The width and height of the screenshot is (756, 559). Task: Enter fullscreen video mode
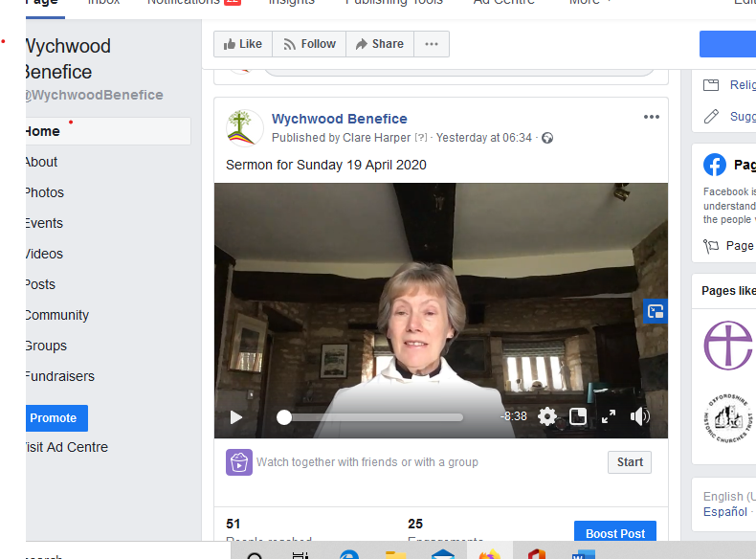point(609,416)
